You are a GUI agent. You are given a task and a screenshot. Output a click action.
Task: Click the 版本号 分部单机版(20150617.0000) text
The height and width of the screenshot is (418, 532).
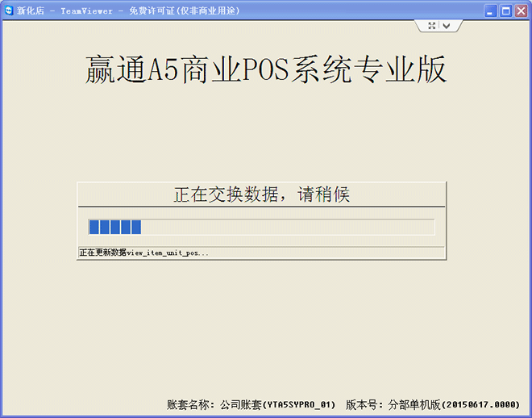tap(433, 404)
